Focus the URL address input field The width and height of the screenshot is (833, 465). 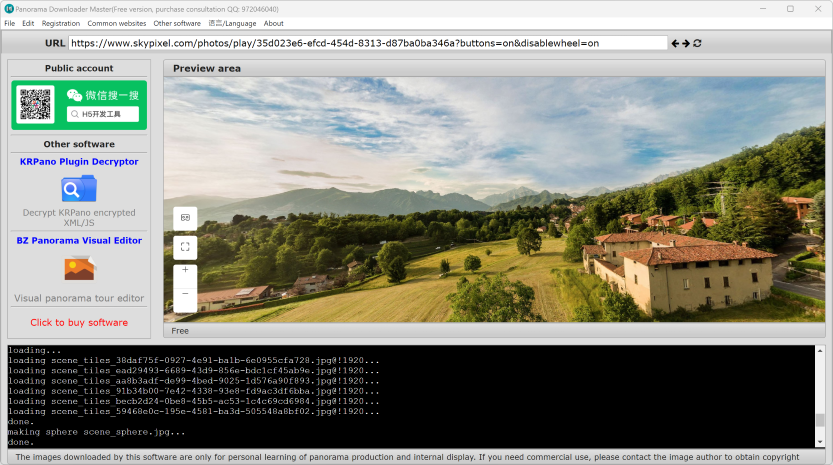(x=368, y=44)
